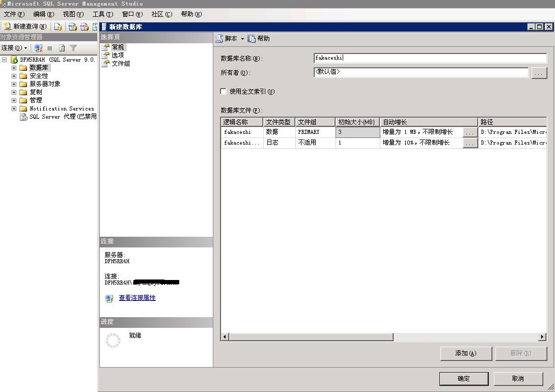Open the 社区 menu
555x392 pixels.
162,14
